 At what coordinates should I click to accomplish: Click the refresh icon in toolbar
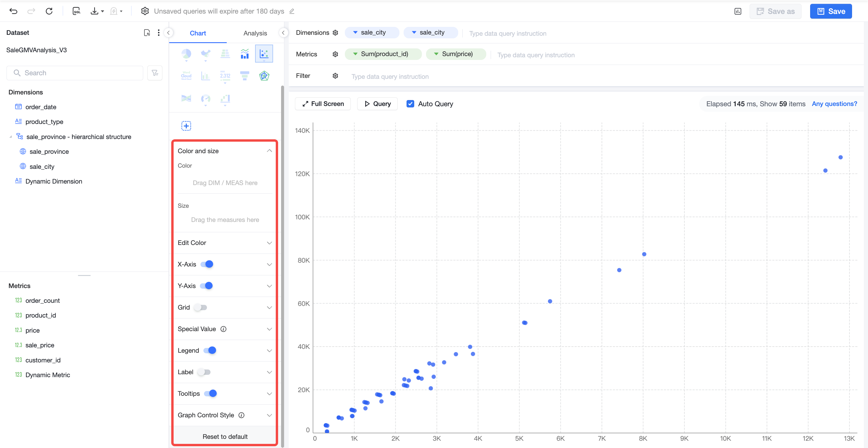click(49, 11)
